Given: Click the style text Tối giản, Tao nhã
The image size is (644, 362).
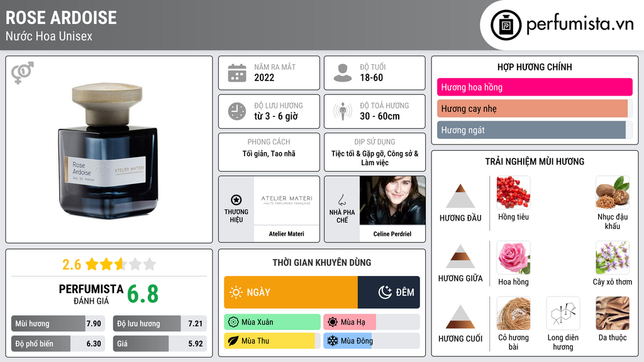Looking at the screenshot, I should pyautogui.click(x=269, y=153).
